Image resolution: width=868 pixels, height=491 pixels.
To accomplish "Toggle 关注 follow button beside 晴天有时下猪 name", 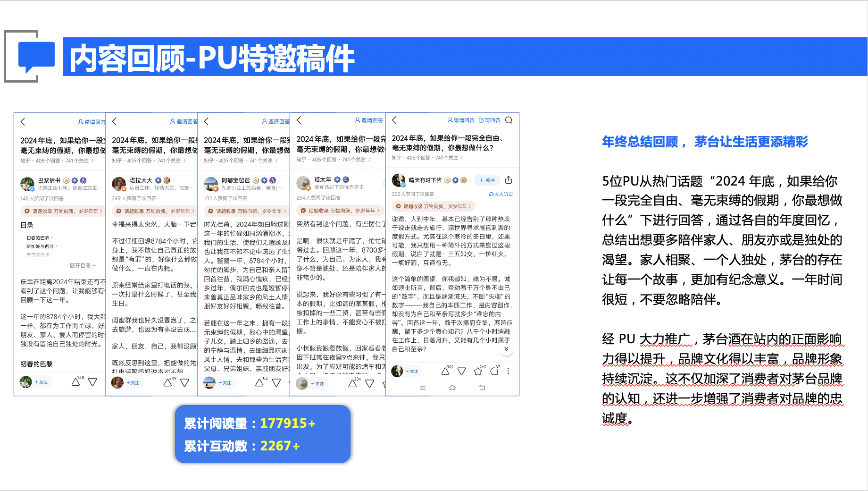I will [487, 180].
